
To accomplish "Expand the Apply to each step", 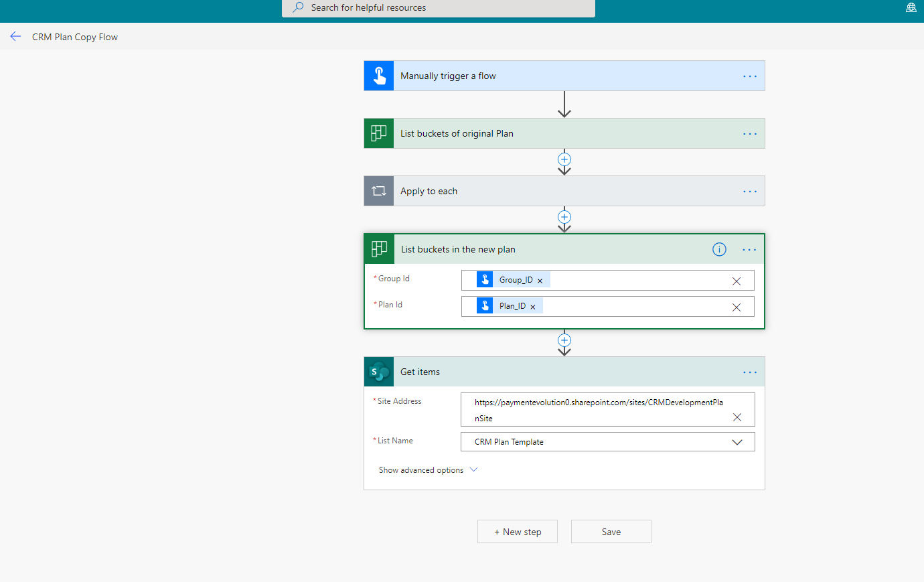I will (429, 192).
